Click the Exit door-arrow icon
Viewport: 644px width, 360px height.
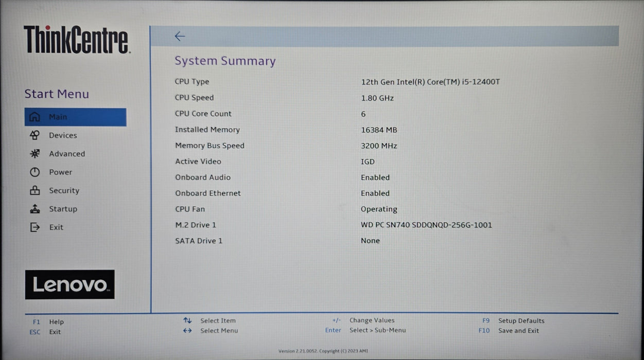tap(34, 227)
